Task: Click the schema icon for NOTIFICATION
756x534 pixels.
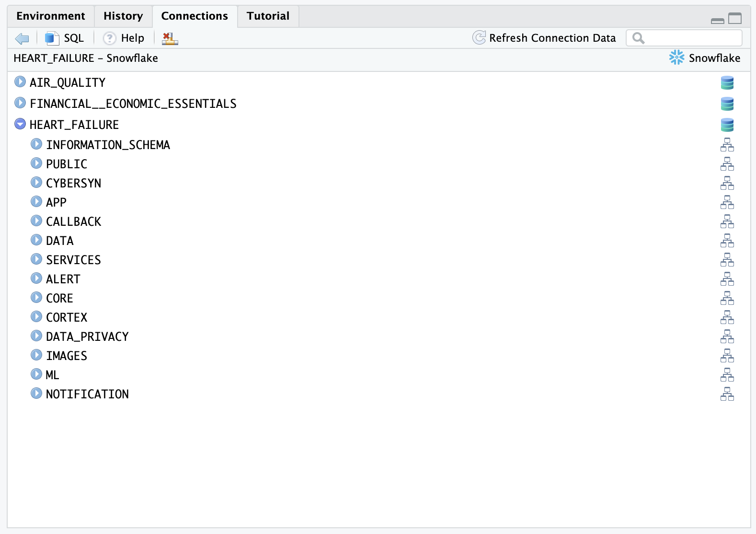Action: (x=727, y=394)
